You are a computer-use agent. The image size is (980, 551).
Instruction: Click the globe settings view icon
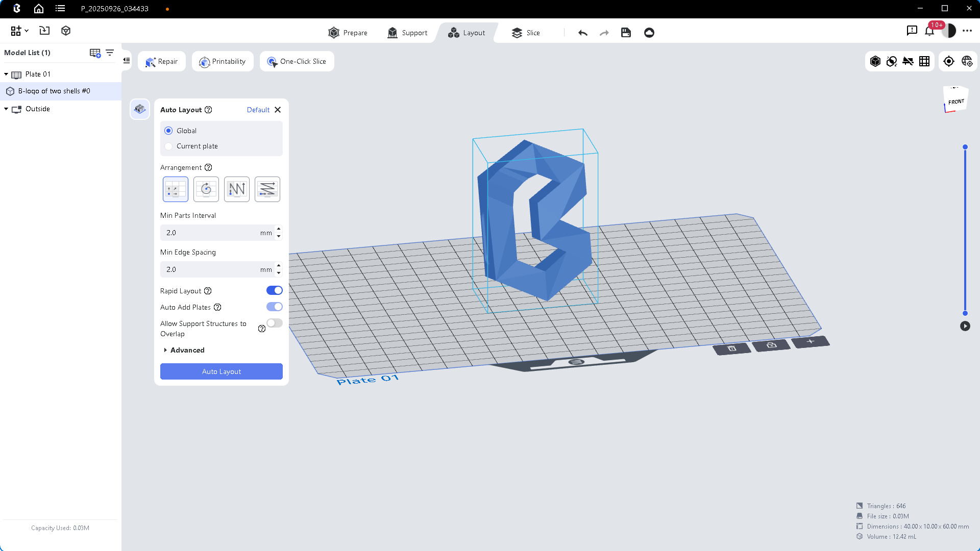967,61
